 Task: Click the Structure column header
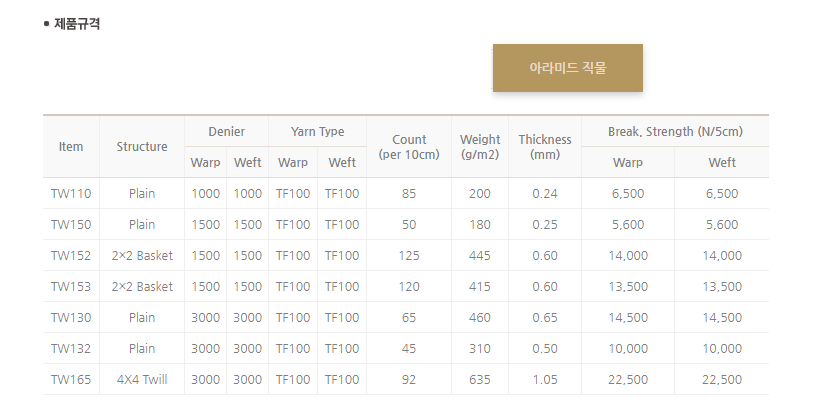coord(142,147)
